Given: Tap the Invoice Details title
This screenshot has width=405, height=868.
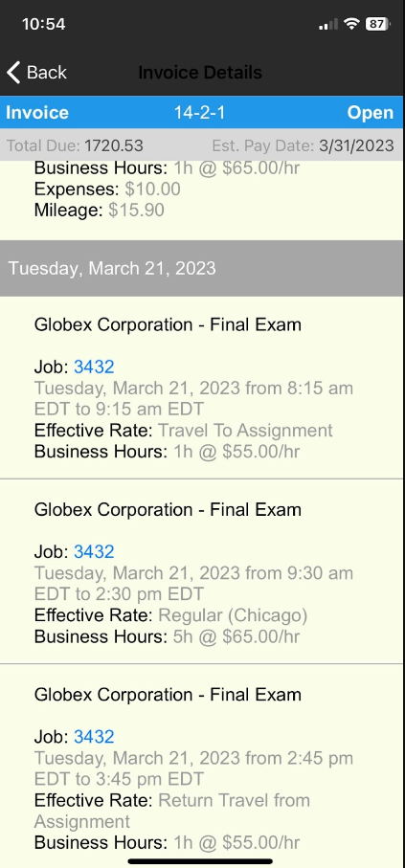Looking at the screenshot, I should pyautogui.click(x=200, y=73).
